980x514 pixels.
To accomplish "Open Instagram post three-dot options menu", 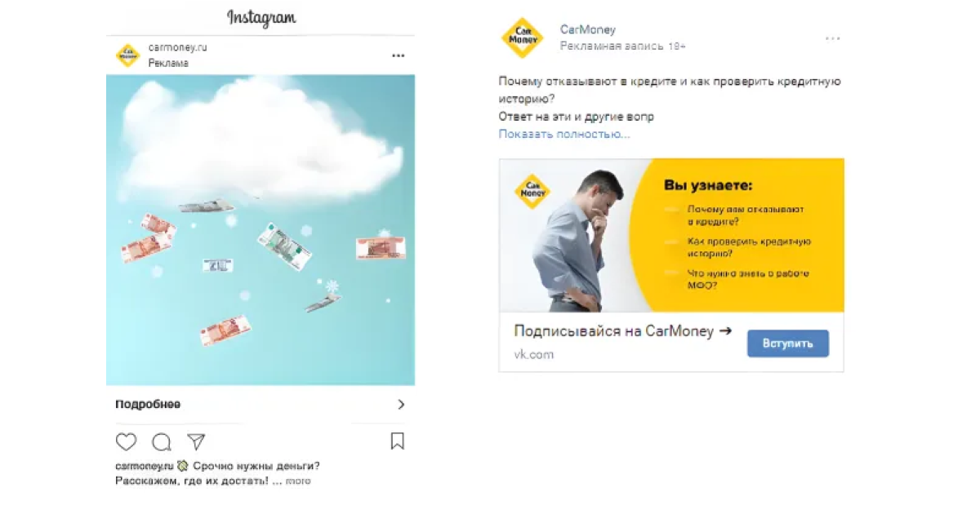I will 399,56.
